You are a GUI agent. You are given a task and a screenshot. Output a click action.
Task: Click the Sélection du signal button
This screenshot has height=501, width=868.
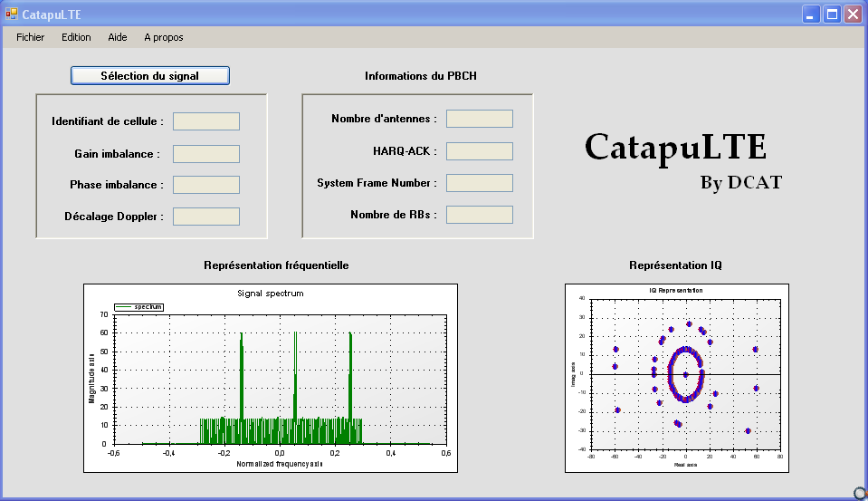pyautogui.click(x=150, y=76)
